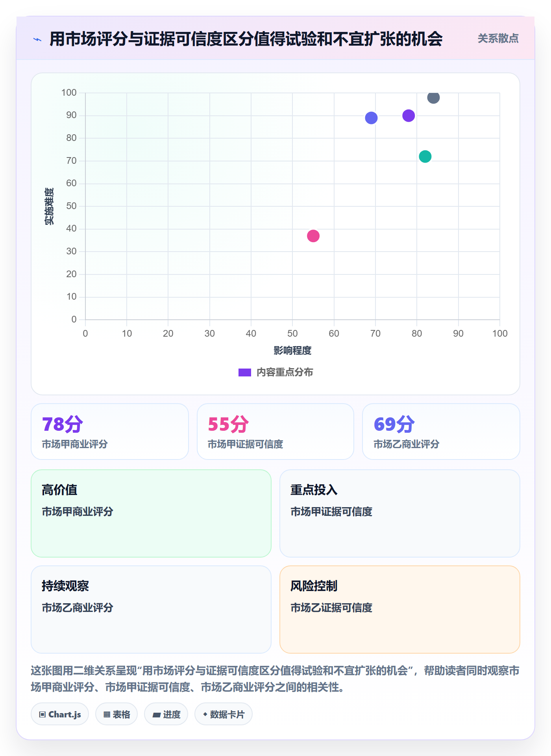Select the 重点投入 quadrant card

[x=400, y=513]
